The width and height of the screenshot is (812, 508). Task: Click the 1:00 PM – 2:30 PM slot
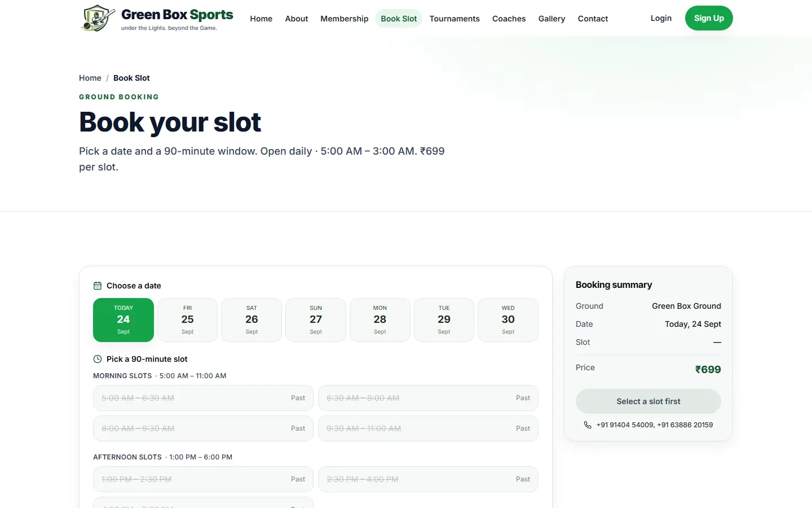203,479
